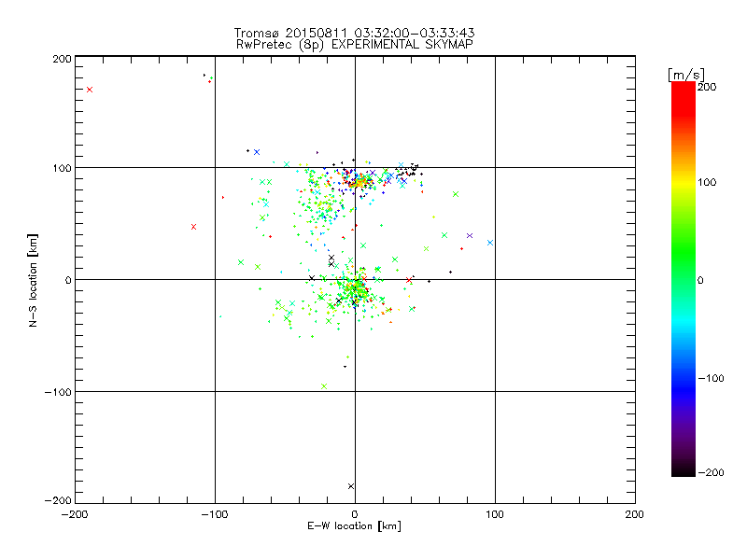Click the colorbar's '100' label
The height and width of the screenshot is (560, 747).
coord(707,182)
